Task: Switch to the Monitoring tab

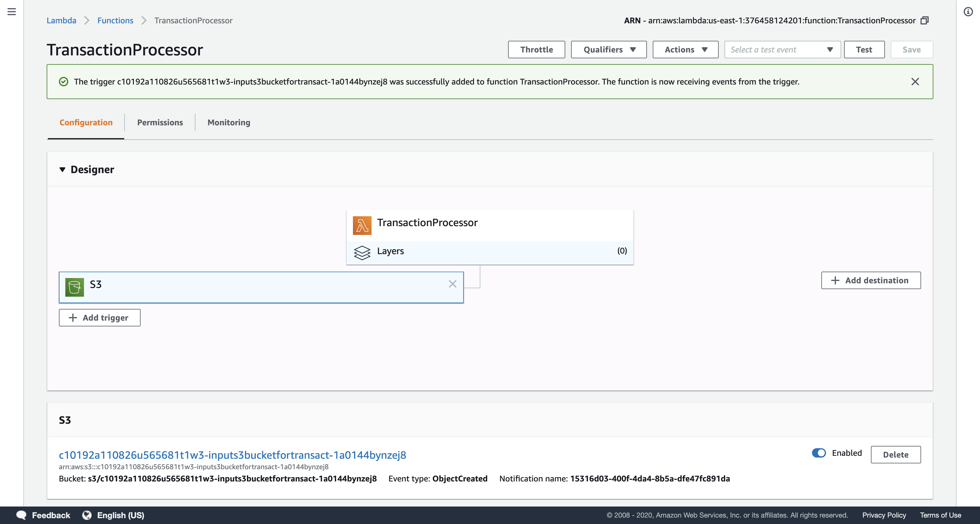Action: 229,122
